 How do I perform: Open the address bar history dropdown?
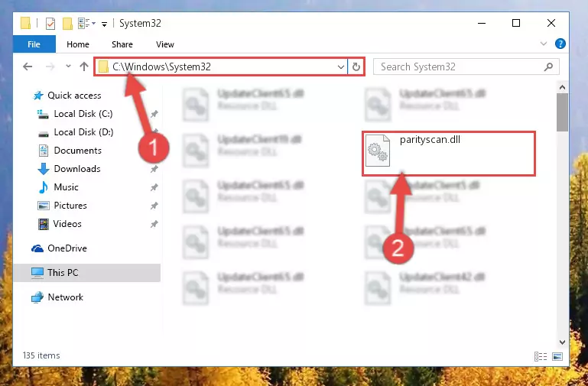pos(340,67)
